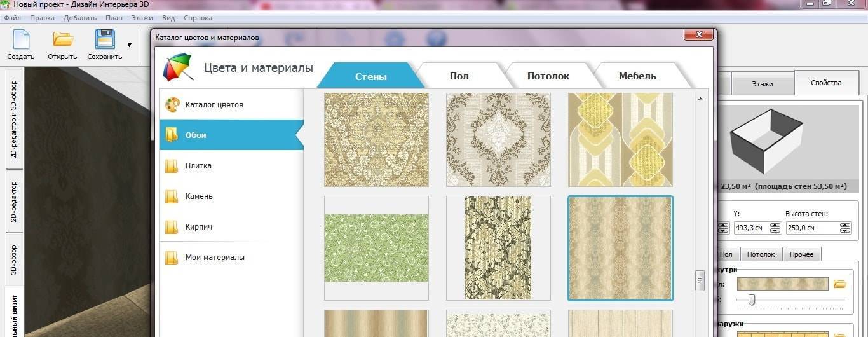Switch to the Мебель tab in catalog
868x337 pixels.
pyautogui.click(x=637, y=76)
